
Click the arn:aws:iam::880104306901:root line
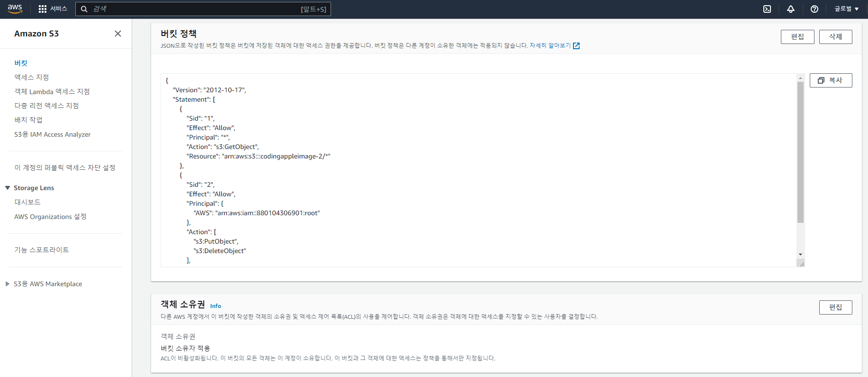point(257,213)
